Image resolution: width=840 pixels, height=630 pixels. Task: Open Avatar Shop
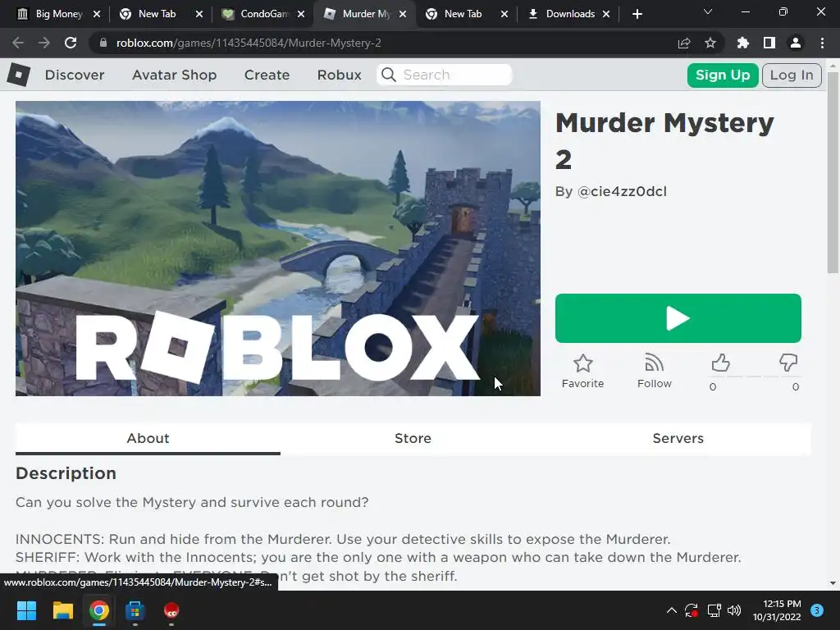[174, 75]
